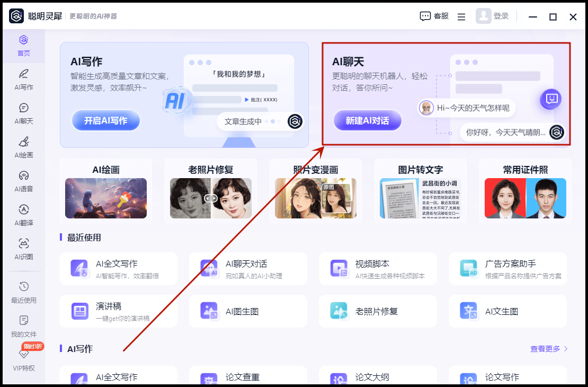Open 我的文件 in the sidebar

point(23,326)
